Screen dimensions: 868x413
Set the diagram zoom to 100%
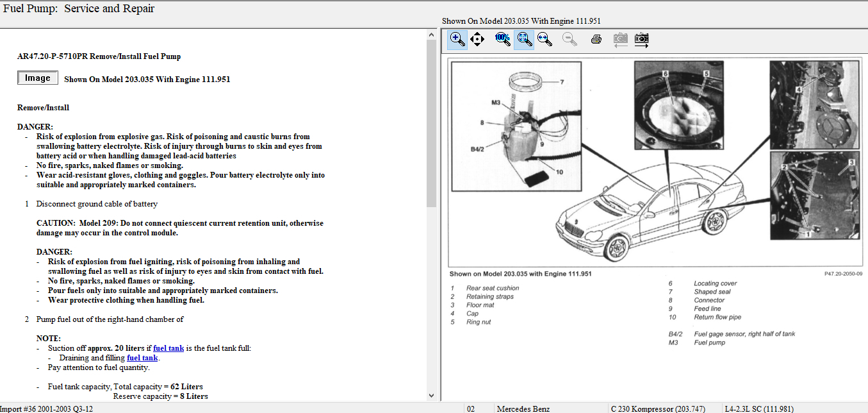503,39
